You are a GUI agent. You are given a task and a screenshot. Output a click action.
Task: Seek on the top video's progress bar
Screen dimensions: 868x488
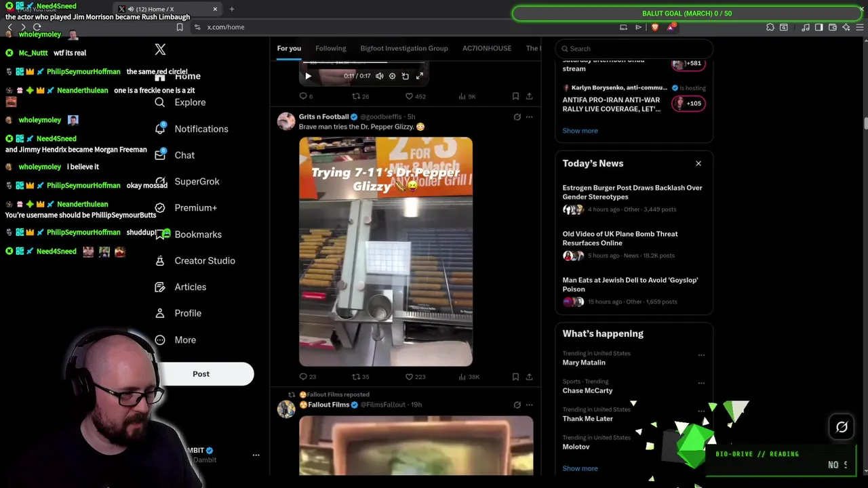[x=364, y=62]
